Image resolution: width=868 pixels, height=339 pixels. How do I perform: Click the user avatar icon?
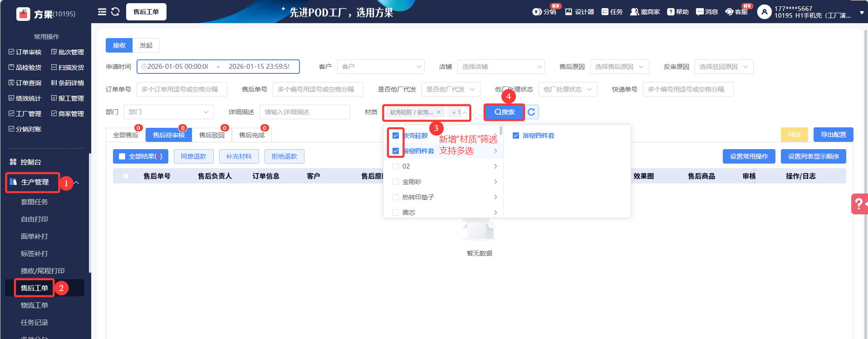pyautogui.click(x=765, y=12)
